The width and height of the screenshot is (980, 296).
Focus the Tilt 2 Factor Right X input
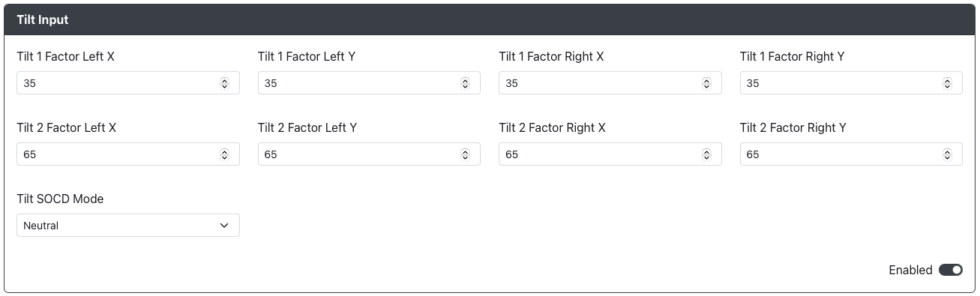(610, 154)
